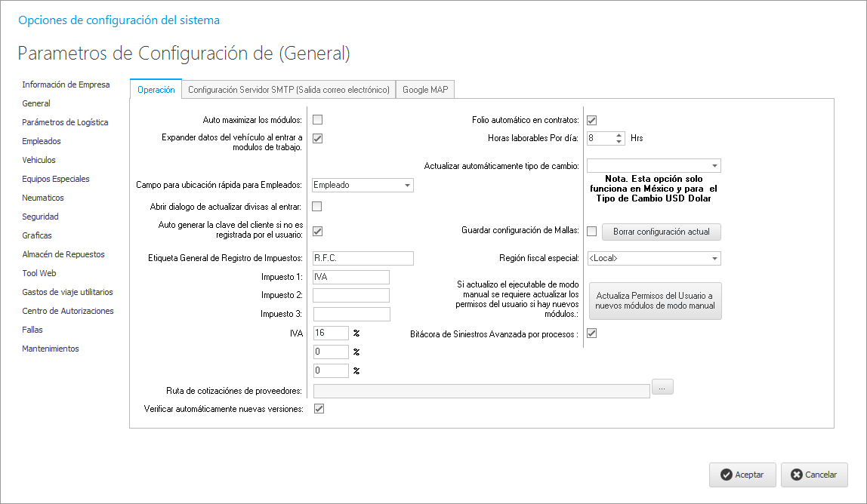Expand the Región fiscal especial dropdown

(714, 259)
